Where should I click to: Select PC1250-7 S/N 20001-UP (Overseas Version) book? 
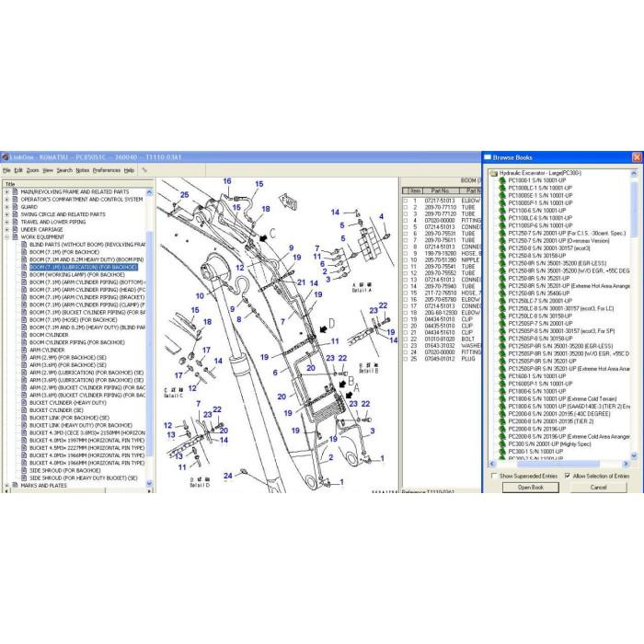(x=558, y=241)
